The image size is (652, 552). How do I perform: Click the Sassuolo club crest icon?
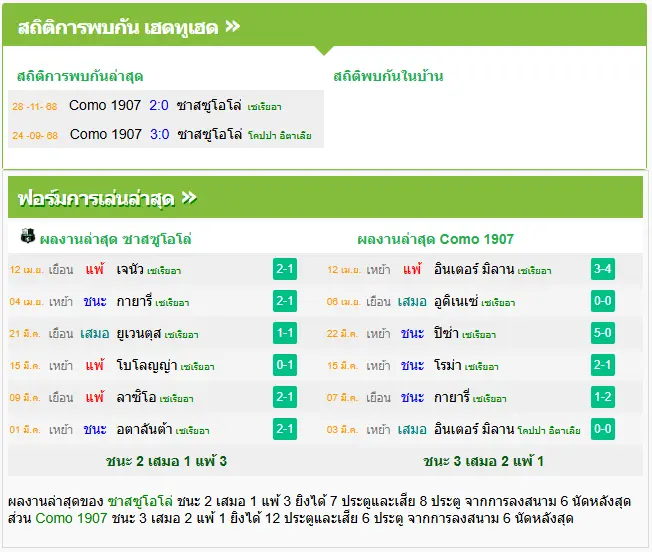click(28, 236)
